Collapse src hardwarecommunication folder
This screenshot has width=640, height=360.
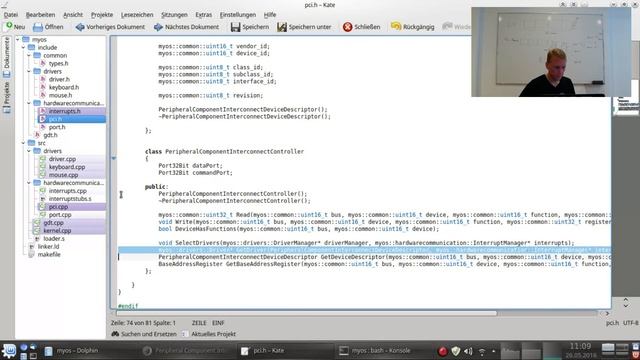click(29, 183)
